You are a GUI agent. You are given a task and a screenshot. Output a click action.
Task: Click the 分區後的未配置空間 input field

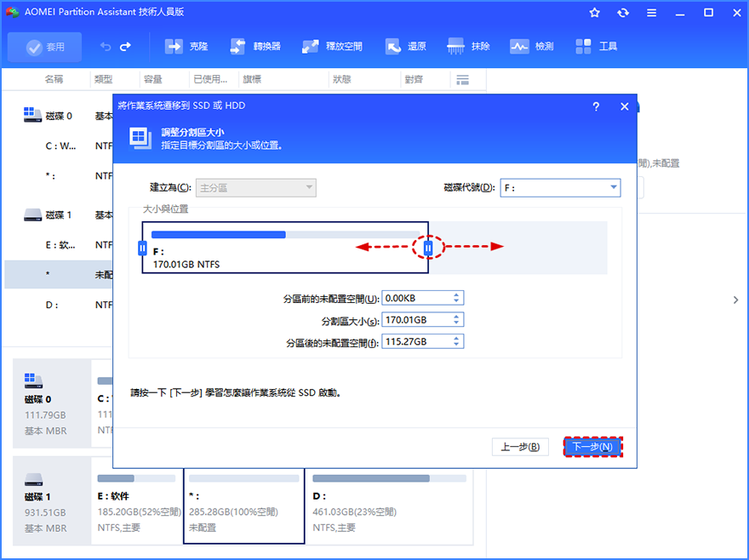(x=423, y=341)
